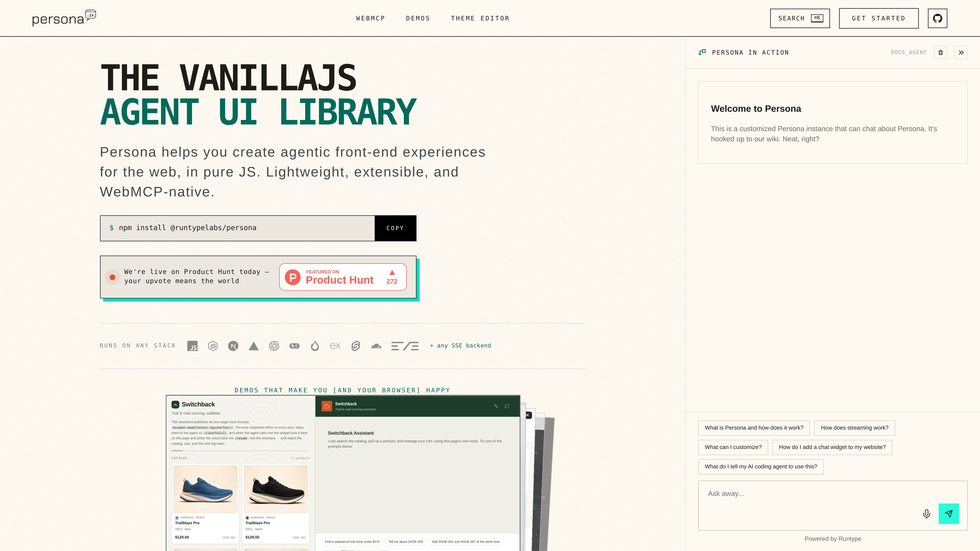Screen dimensions: 980x551
Task: Click the 'Tell me about SHOE-005' prompt
Action: coord(406,542)
